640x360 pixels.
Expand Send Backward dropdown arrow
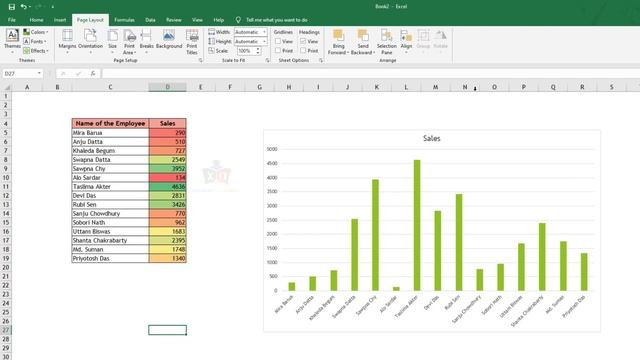point(374,53)
